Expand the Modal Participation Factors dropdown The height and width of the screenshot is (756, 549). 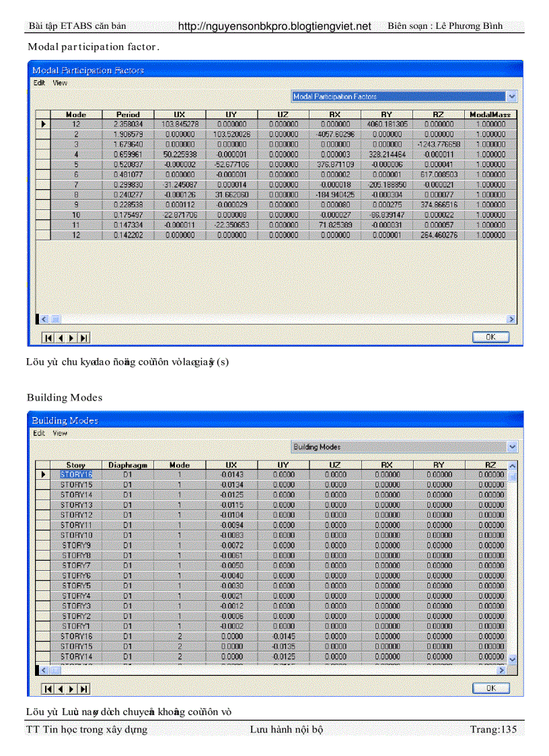(x=512, y=96)
